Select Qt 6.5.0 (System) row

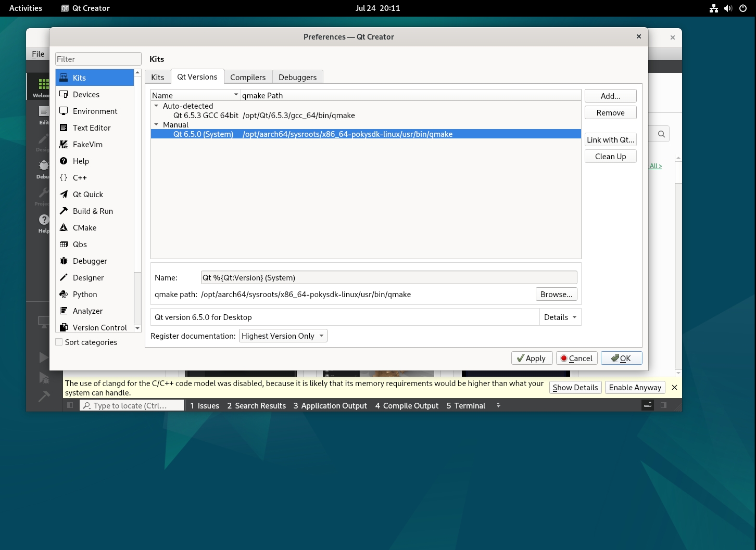[x=366, y=134]
